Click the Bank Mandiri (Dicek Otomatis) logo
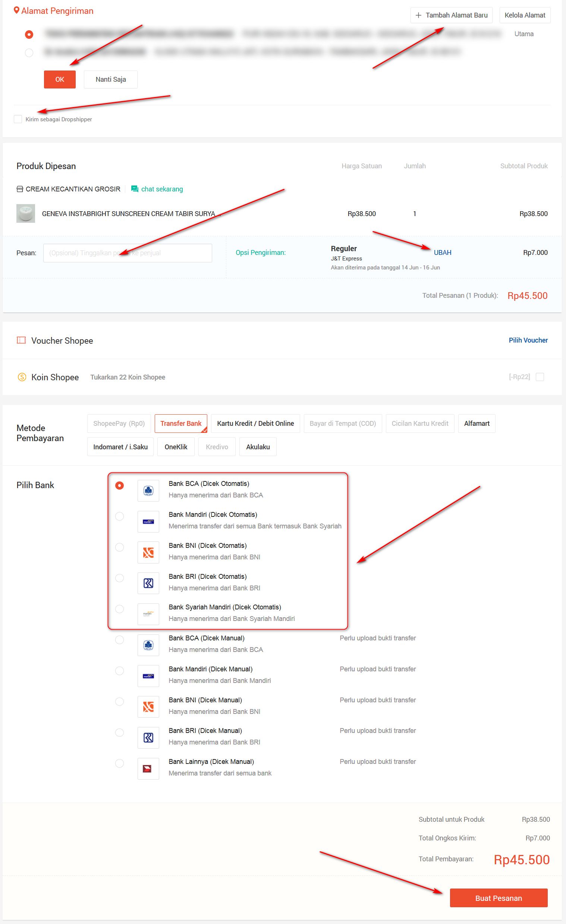Screen dimensions: 566x924 (x=148, y=521)
